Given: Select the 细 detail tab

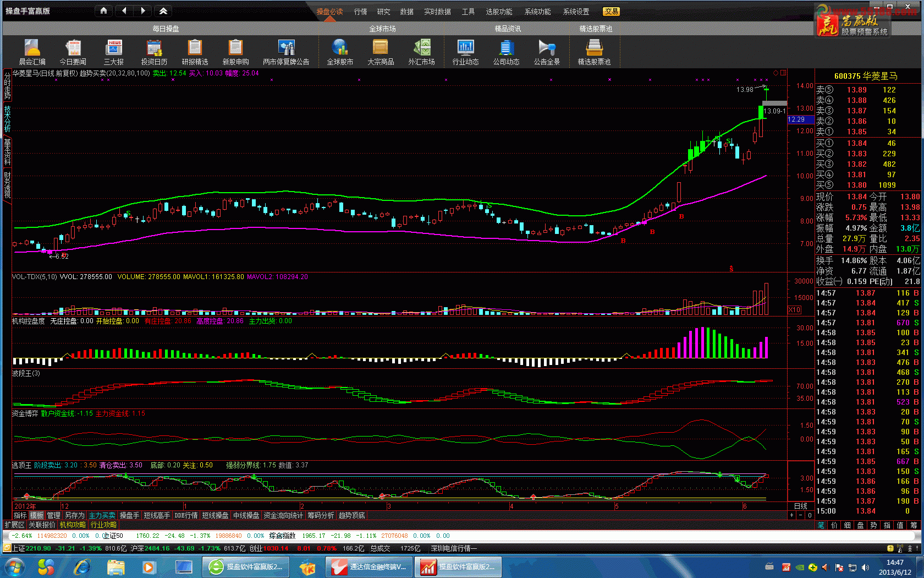Looking at the screenshot, I should pyautogui.click(x=847, y=525).
